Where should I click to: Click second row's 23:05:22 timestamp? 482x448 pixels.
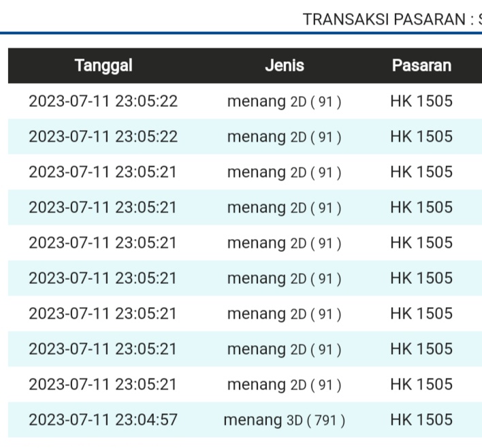(103, 137)
